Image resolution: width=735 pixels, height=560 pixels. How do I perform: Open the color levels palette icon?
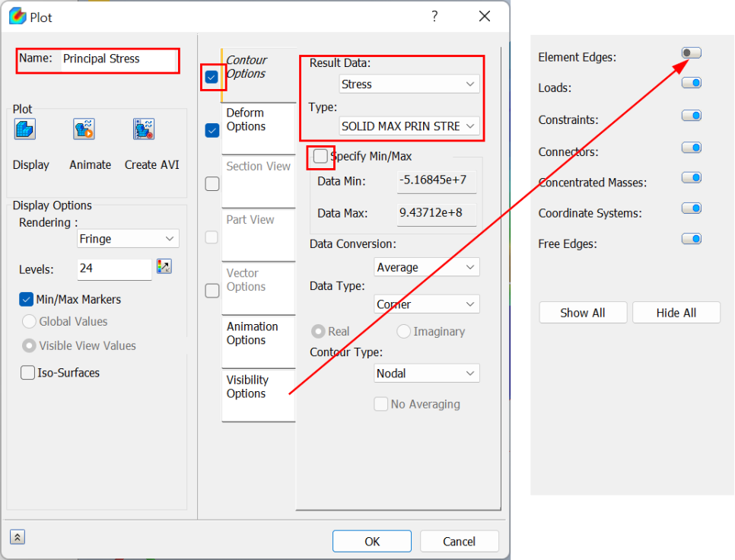pyautogui.click(x=164, y=266)
